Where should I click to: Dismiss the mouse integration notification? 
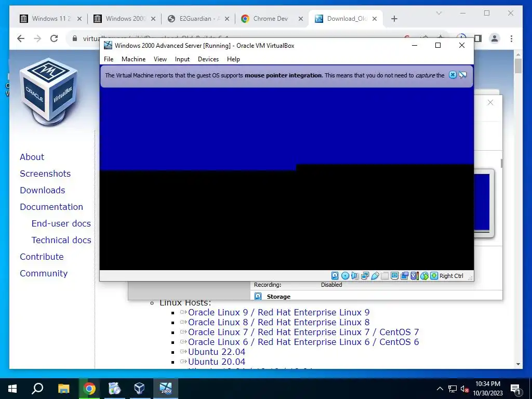click(x=453, y=75)
